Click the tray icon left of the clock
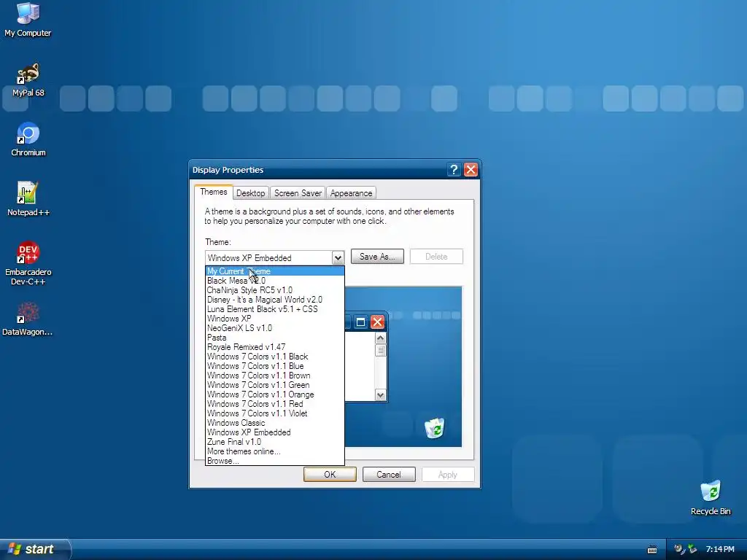747x560 pixels. click(x=693, y=549)
